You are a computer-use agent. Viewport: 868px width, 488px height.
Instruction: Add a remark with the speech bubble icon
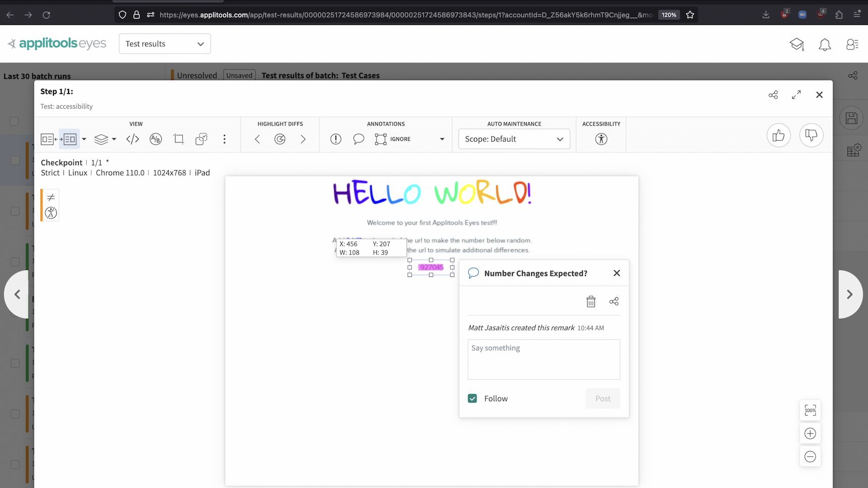pos(358,139)
